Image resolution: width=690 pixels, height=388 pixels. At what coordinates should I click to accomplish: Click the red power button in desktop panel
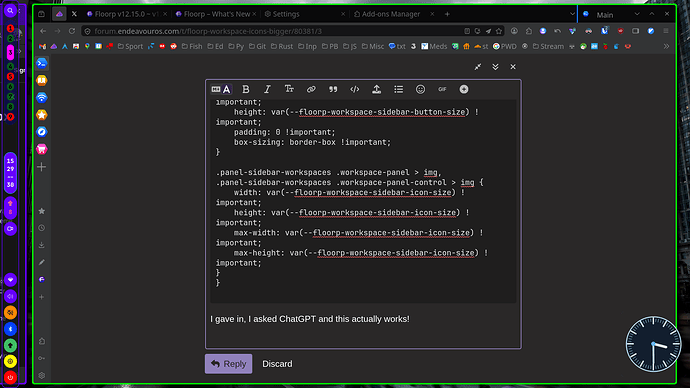pyautogui.click(x=10, y=377)
